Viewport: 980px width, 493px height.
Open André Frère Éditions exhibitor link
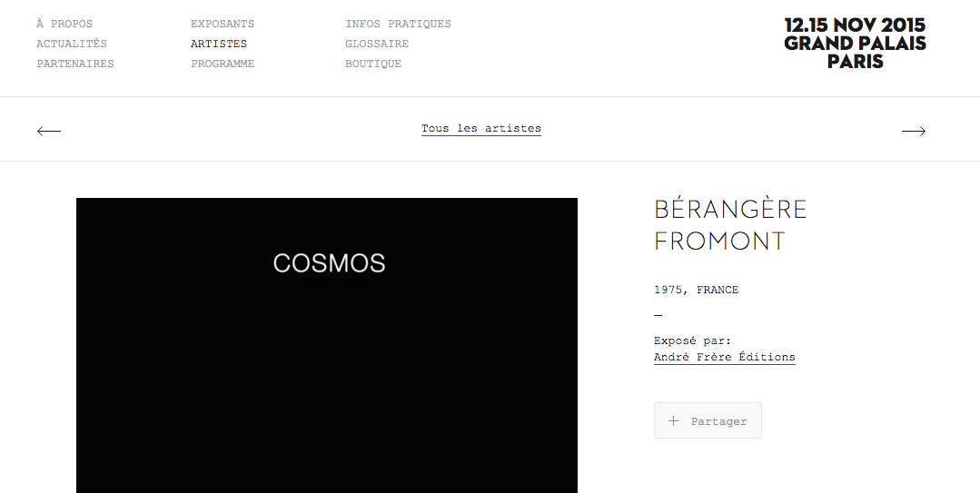[x=725, y=358]
